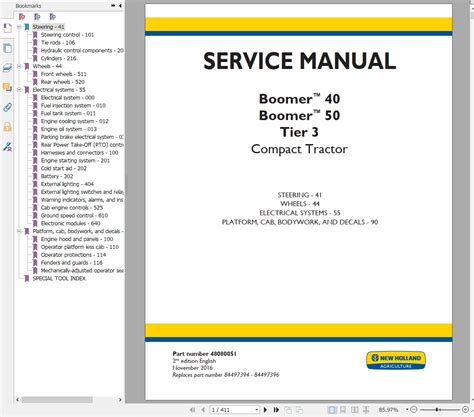Click the bookmarks scrollbar right arrow
This screenshot has height=417, width=474.
(x=120, y=399)
